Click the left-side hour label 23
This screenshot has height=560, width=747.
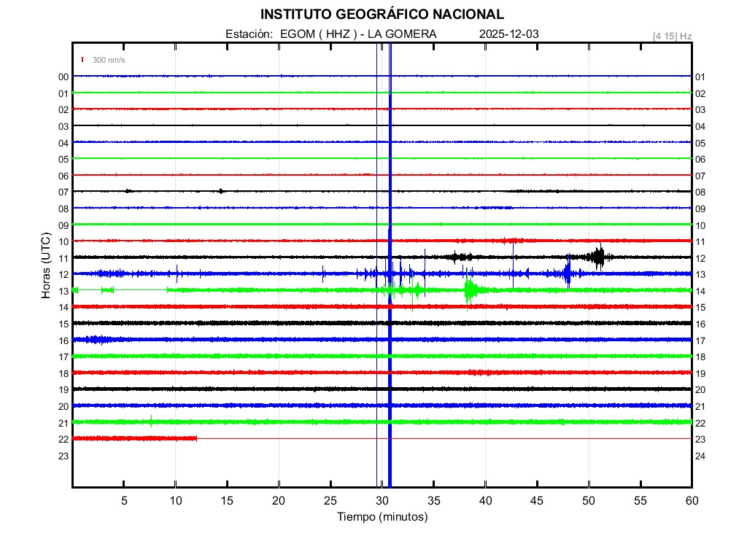(63, 456)
